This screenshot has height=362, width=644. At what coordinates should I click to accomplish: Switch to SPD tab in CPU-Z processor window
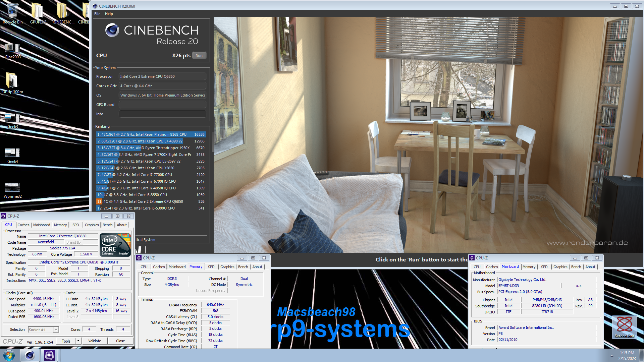(76, 225)
